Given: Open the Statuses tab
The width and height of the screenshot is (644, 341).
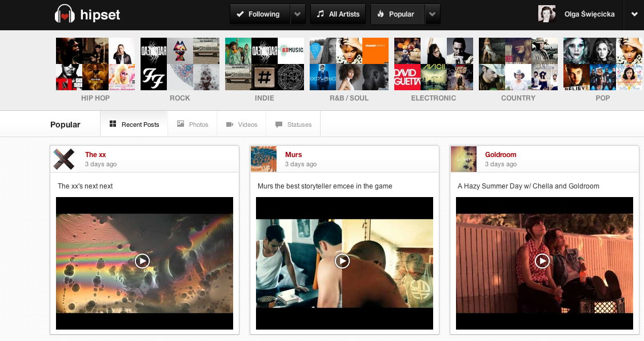Looking at the screenshot, I should pos(294,125).
